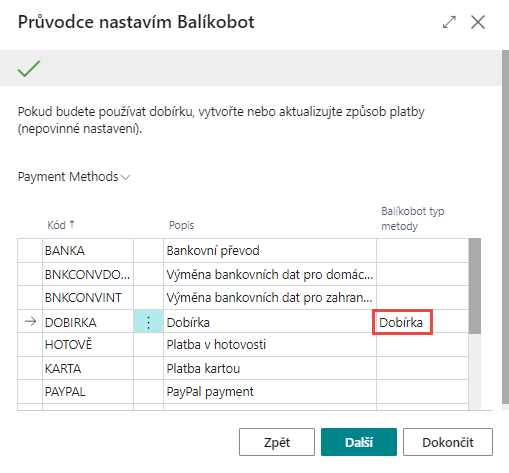
Task: Click the Balíkobot typ metody cell for HOTOVĚ
Action: click(422, 345)
